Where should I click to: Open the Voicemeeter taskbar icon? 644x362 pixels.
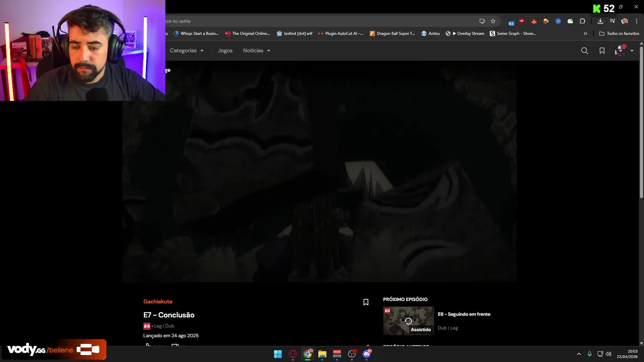click(x=337, y=354)
